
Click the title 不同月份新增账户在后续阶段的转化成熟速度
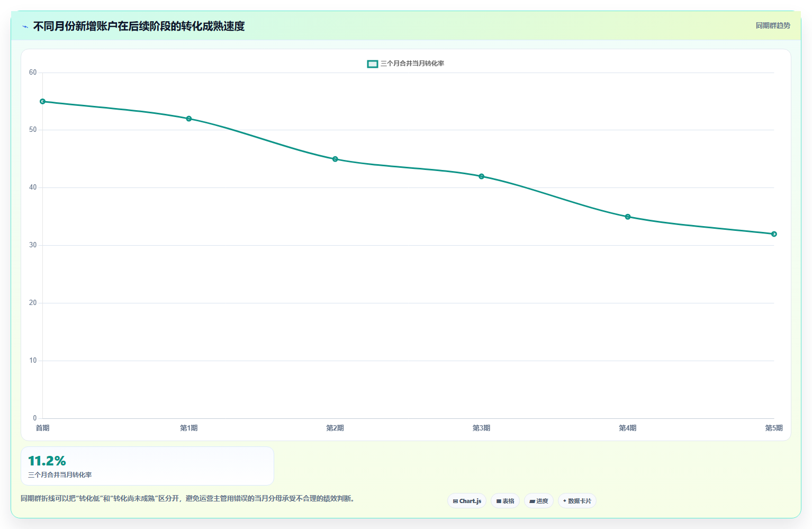pos(139,26)
